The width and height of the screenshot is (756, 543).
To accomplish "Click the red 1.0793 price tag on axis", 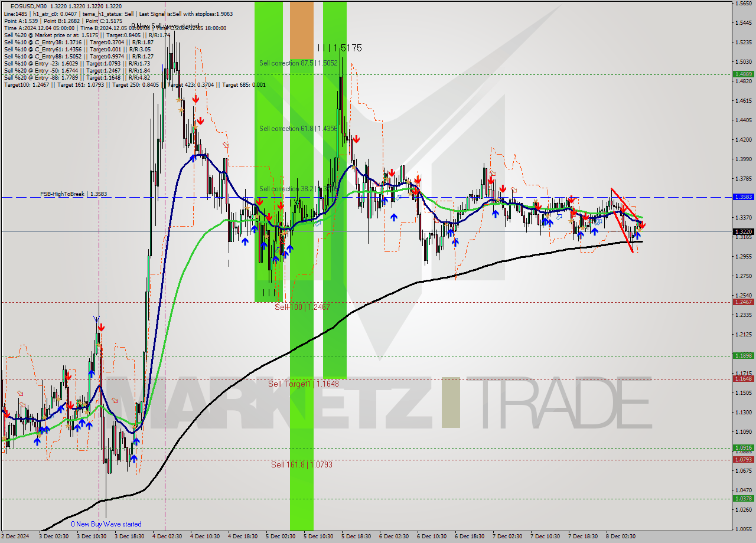I will (743, 460).
